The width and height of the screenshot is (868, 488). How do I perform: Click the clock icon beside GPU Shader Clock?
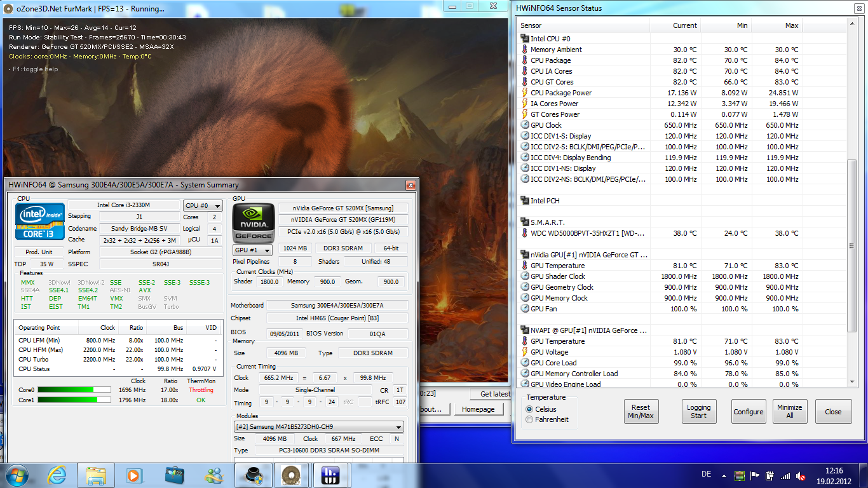coord(525,276)
